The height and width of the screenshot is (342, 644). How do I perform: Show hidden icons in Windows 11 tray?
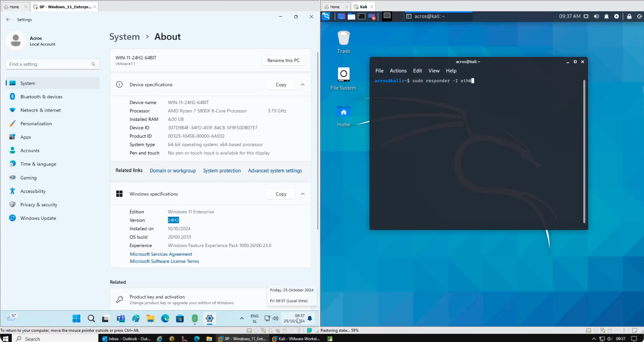click(242, 319)
